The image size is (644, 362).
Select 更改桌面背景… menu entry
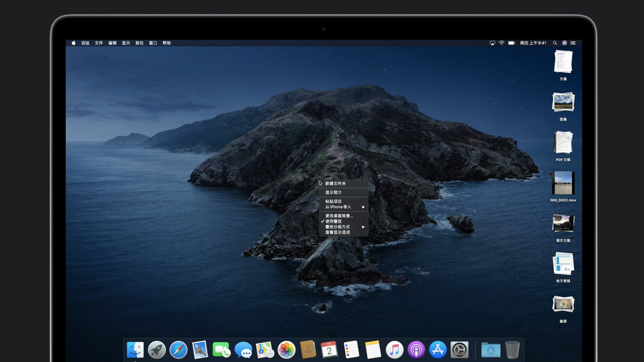point(339,216)
